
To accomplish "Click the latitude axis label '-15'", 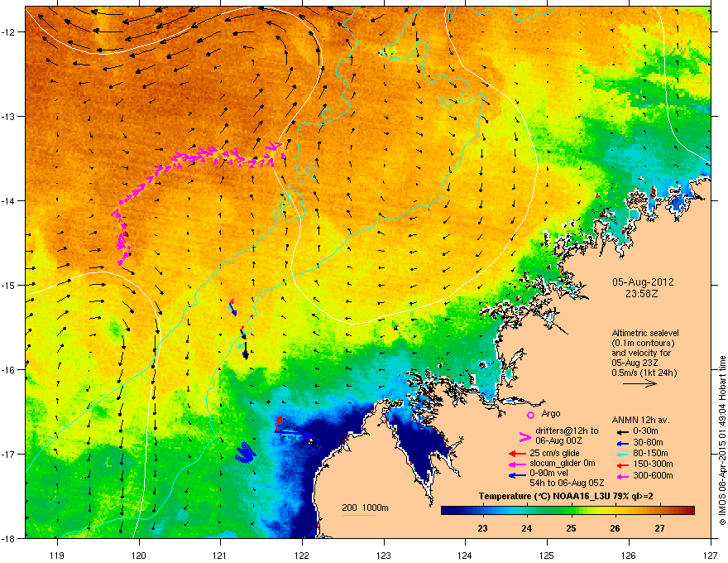I will tap(8, 285).
